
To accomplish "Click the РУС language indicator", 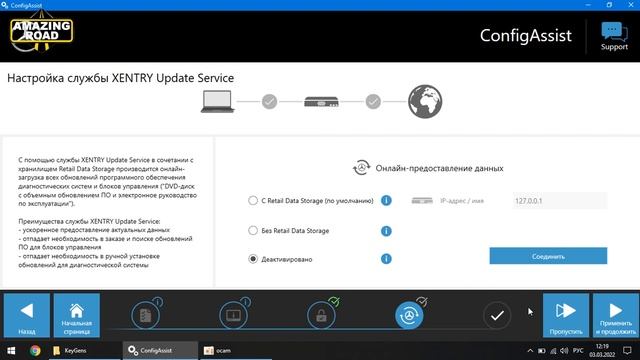I will coord(578,351).
